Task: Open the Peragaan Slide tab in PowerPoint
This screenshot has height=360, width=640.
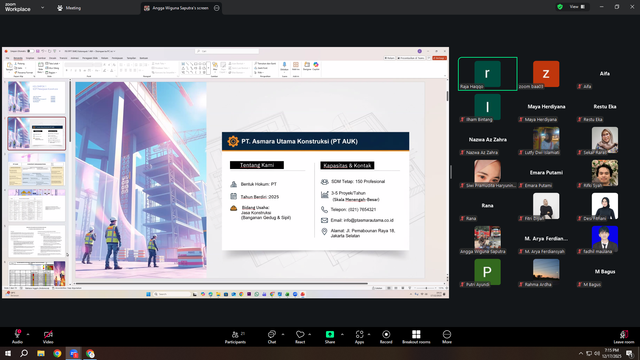Action: (90, 58)
